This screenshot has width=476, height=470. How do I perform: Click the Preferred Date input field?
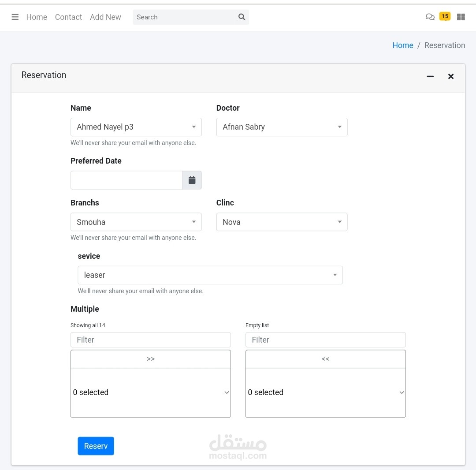click(126, 180)
